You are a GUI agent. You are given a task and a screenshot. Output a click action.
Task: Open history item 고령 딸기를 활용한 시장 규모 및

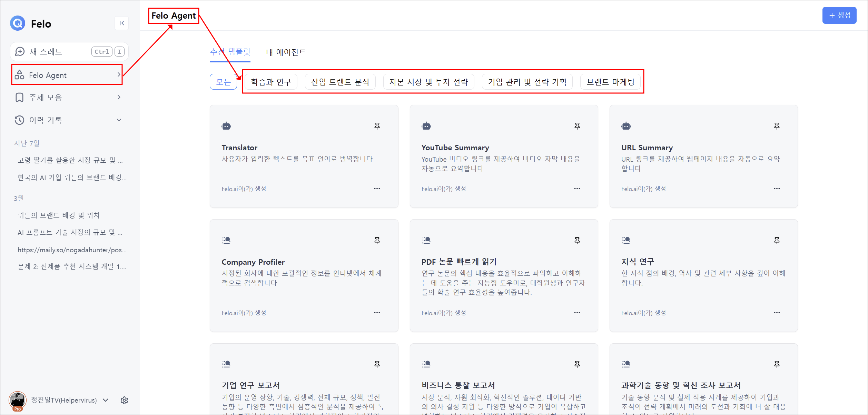pyautogui.click(x=70, y=160)
